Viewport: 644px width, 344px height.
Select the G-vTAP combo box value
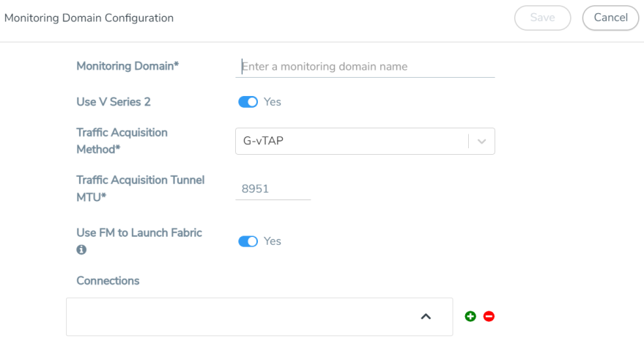point(350,142)
